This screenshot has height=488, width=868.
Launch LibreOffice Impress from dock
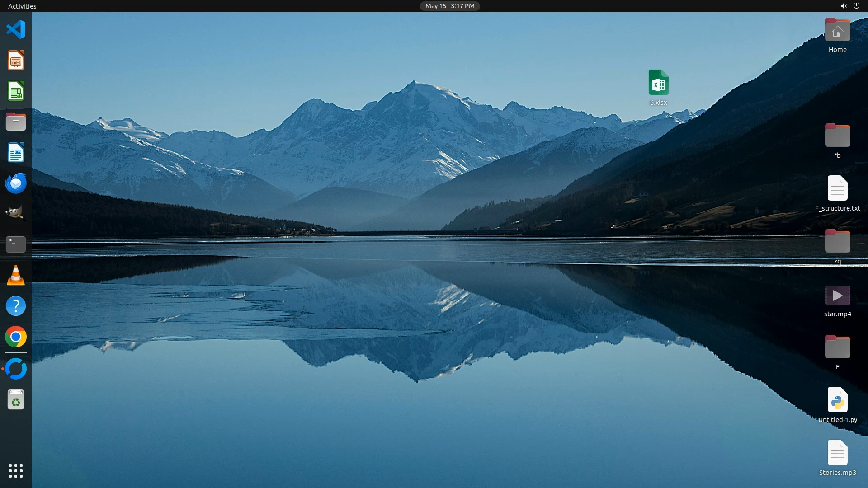pyautogui.click(x=16, y=61)
